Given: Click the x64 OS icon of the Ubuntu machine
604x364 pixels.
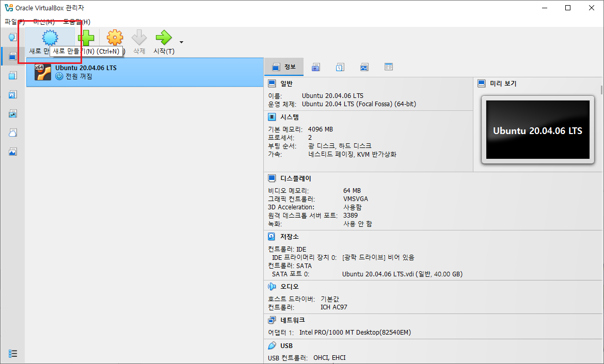Looking at the screenshot, I should [42, 72].
